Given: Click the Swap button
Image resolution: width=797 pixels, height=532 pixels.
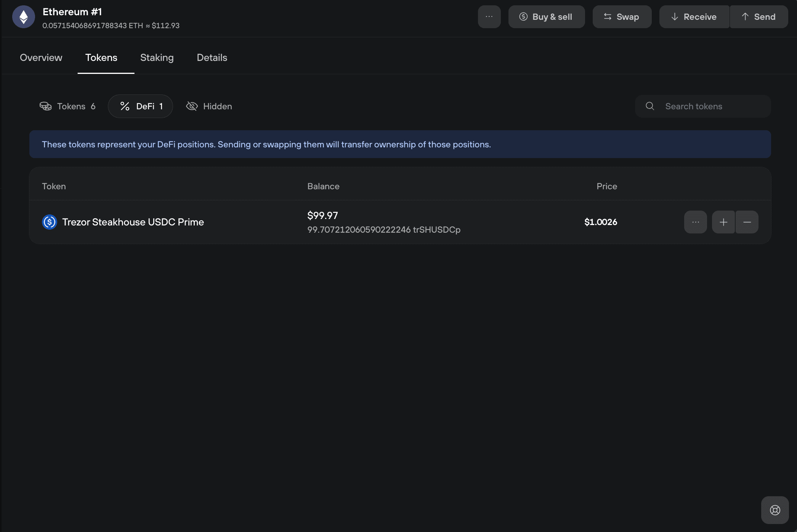Looking at the screenshot, I should point(622,17).
